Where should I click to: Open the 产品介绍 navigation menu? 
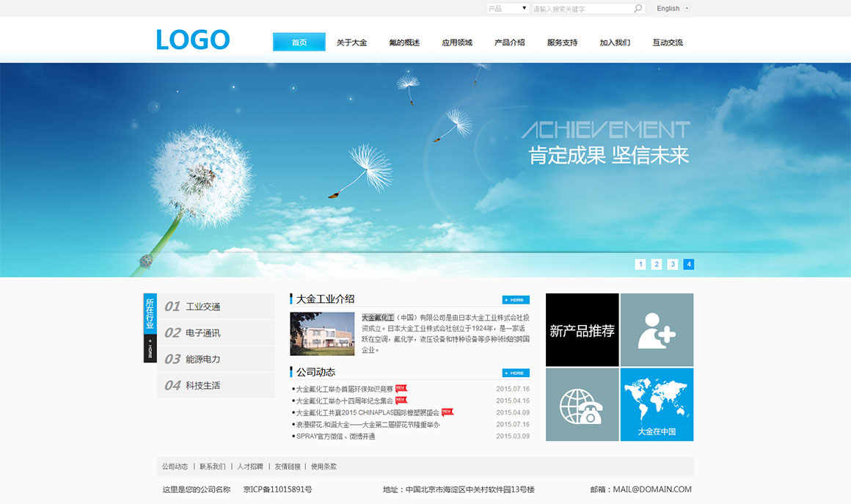[510, 43]
